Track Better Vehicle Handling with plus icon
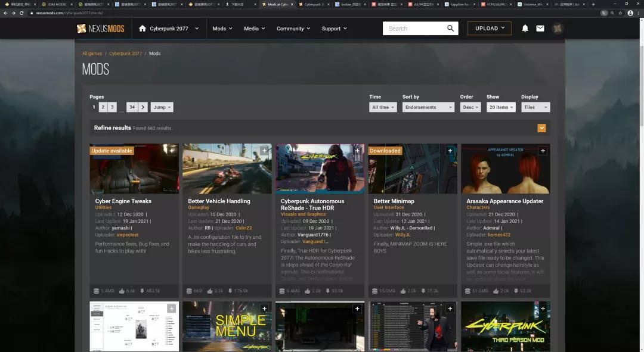Screen dimensions: 644x352 pos(265,151)
